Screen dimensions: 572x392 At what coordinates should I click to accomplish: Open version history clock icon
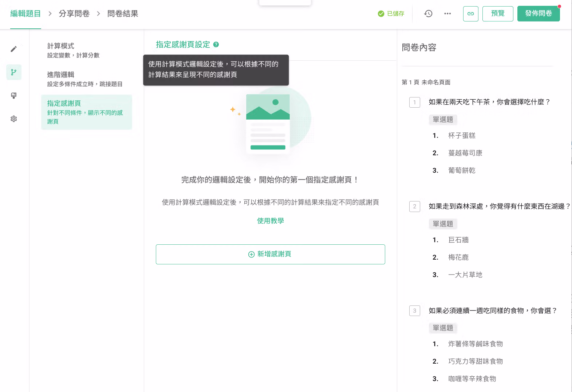pyautogui.click(x=428, y=13)
